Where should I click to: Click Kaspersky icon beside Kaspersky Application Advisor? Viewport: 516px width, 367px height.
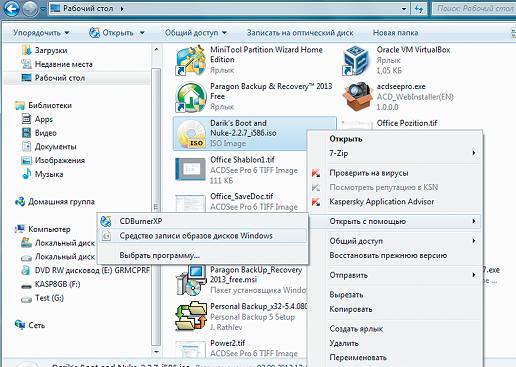pos(316,202)
